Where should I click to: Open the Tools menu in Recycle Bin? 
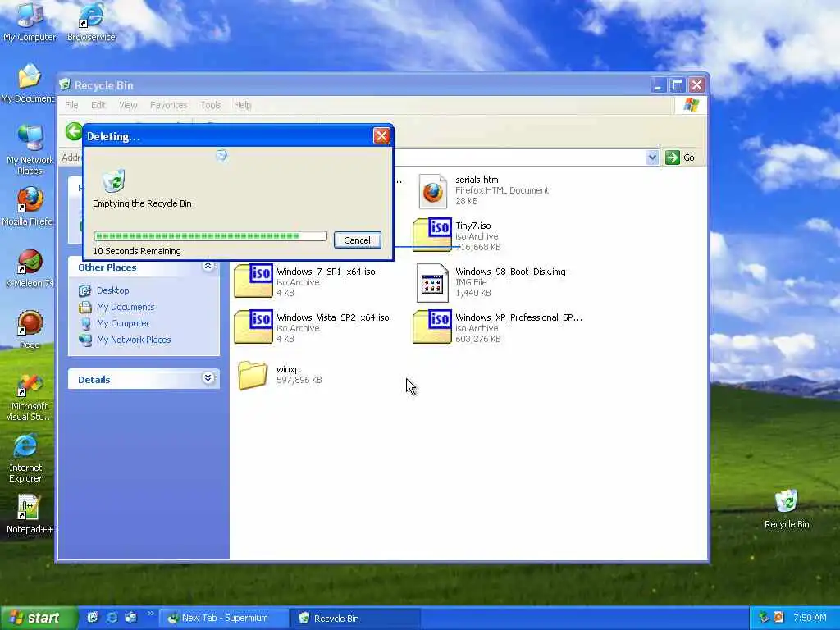coord(211,105)
